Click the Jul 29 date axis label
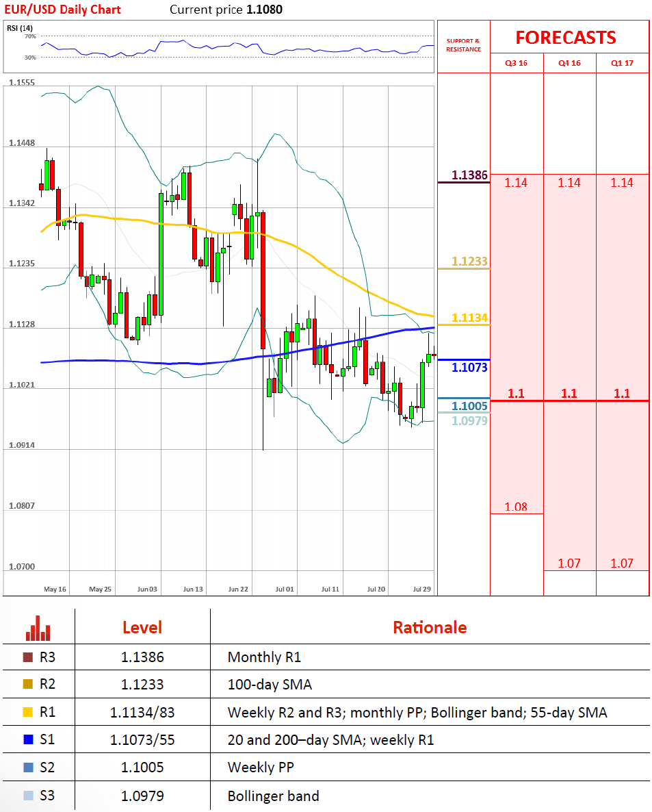 [x=421, y=589]
